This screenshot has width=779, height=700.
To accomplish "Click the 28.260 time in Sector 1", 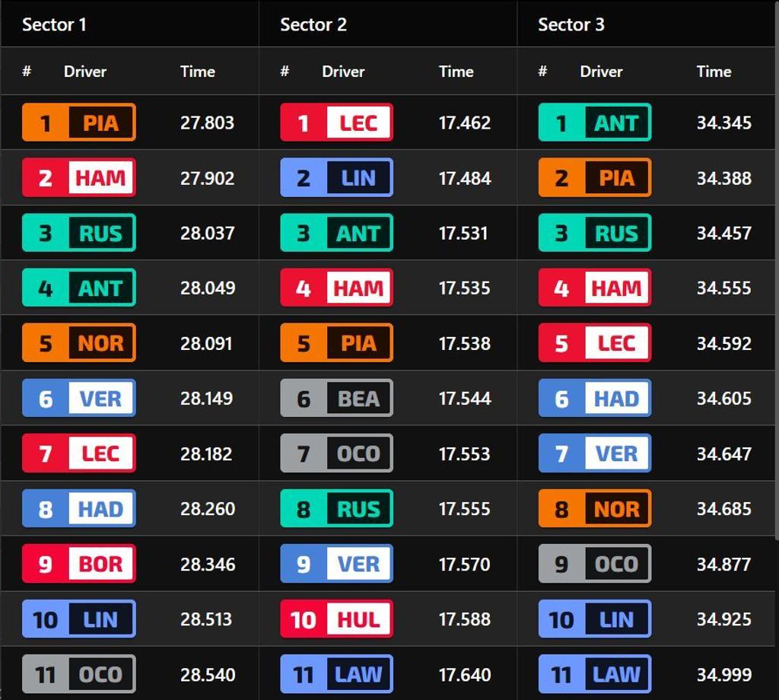I will click(207, 509).
